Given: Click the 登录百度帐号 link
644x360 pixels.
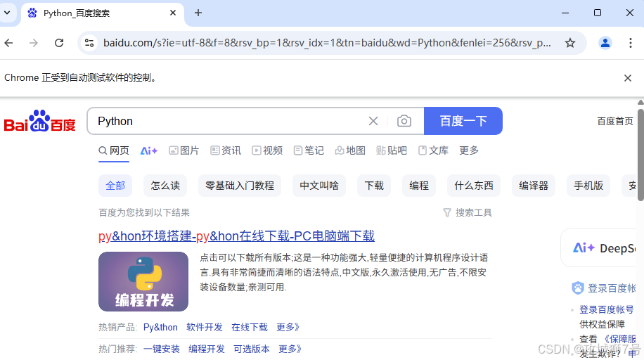Looking at the screenshot, I should coord(606,309).
